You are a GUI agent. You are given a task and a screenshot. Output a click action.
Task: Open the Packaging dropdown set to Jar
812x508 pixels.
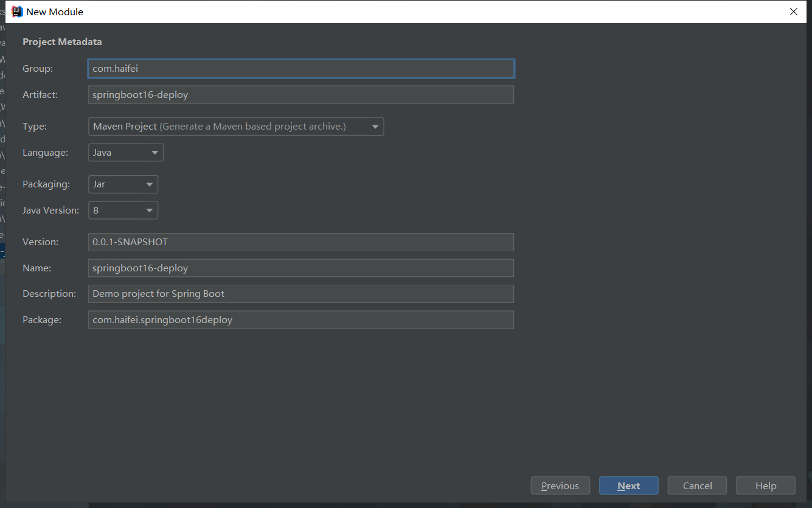tap(123, 184)
